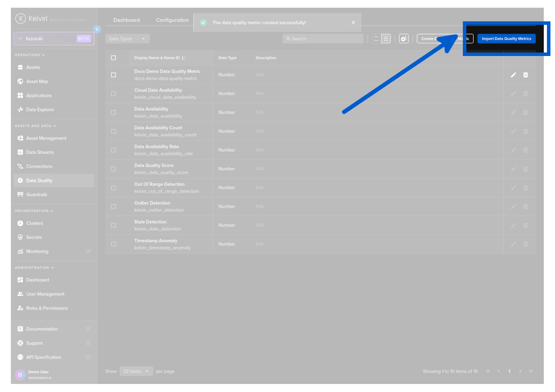This screenshot has height=392, width=555.
Task: Open the KelvinAI beta assistant
Action: click(54, 39)
